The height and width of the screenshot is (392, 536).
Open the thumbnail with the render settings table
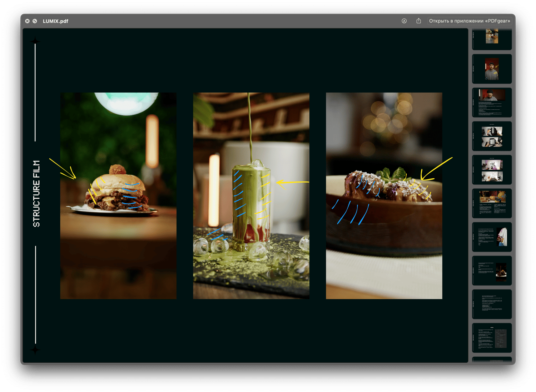[x=492, y=338]
